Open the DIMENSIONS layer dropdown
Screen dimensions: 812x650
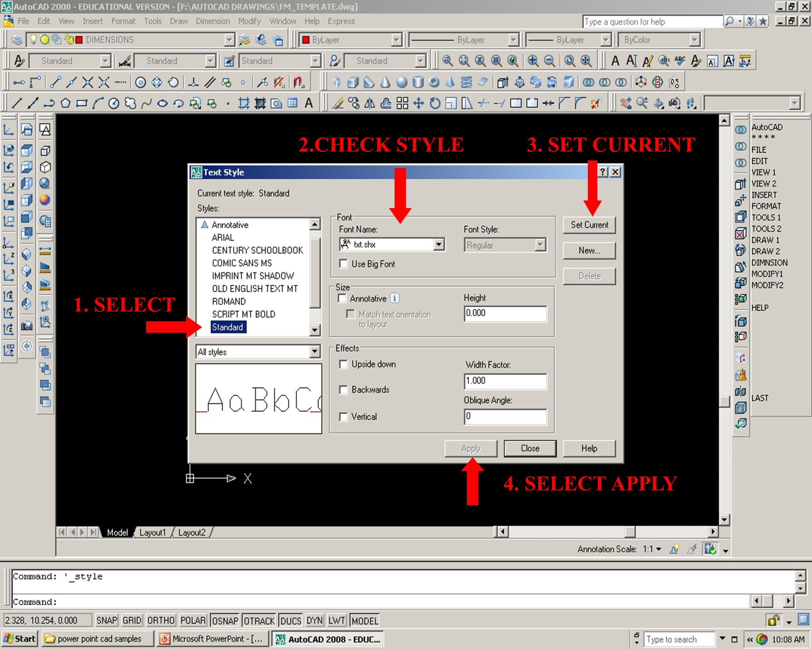pos(229,40)
